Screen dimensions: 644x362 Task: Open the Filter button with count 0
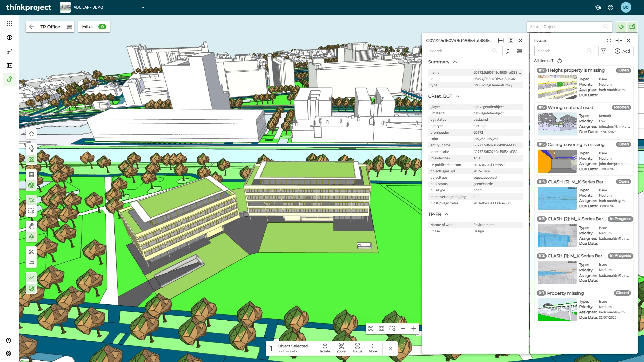(94, 27)
